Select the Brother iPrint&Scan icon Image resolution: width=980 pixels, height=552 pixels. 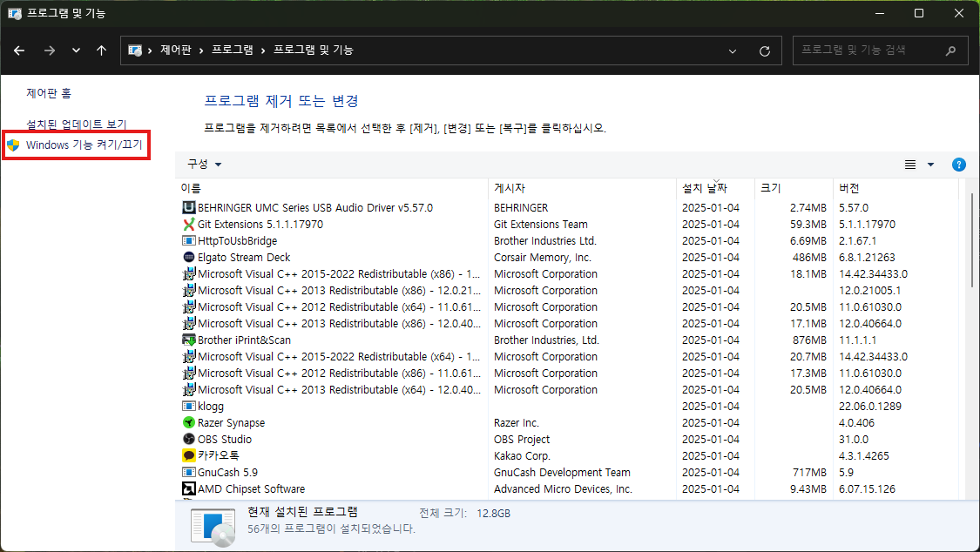pyautogui.click(x=189, y=340)
